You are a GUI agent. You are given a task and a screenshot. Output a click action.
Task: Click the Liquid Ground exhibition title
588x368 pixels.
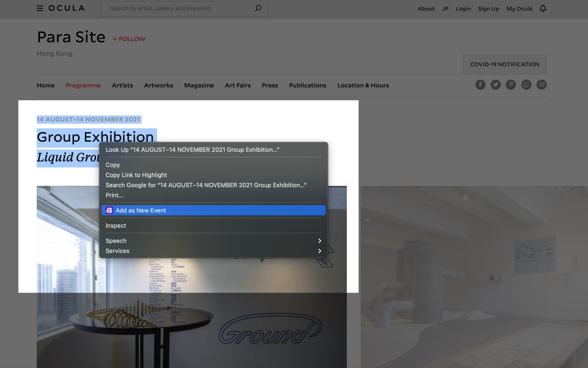click(x=69, y=157)
